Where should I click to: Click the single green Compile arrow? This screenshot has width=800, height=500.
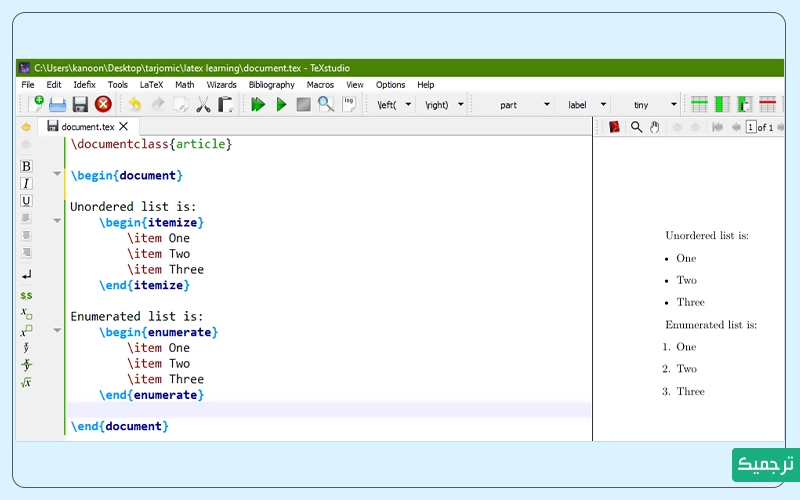(281, 104)
